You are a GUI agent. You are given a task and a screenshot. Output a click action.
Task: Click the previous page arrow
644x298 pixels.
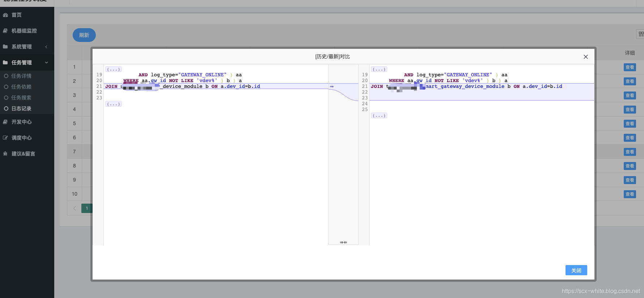pyautogui.click(x=74, y=208)
